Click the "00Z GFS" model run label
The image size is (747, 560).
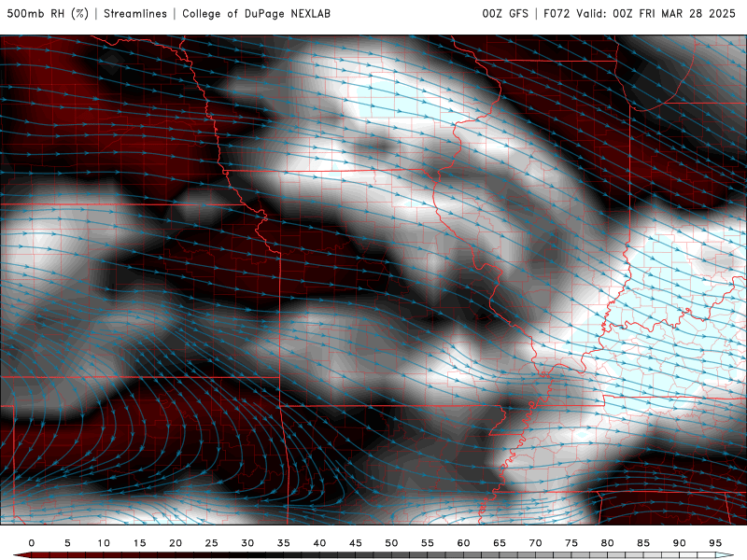pyautogui.click(x=505, y=13)
